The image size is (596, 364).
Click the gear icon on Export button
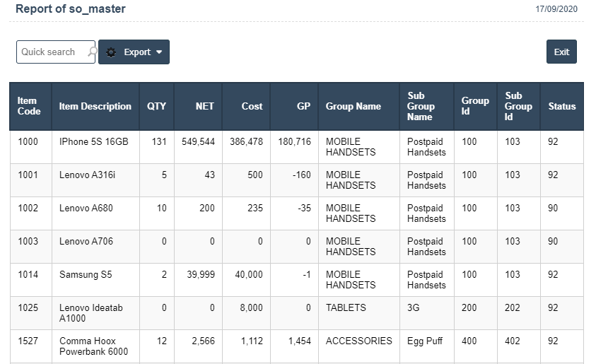coord(111,52)
